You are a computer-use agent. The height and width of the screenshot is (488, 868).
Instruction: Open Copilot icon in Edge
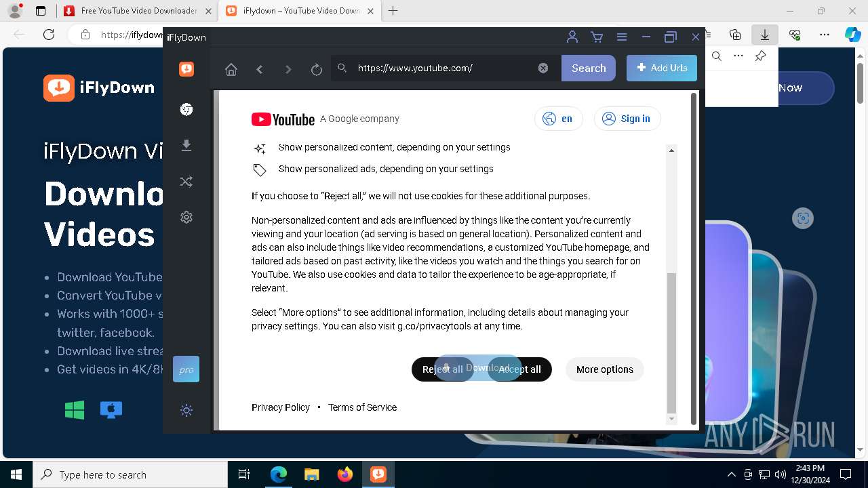(x=853, y=35)
